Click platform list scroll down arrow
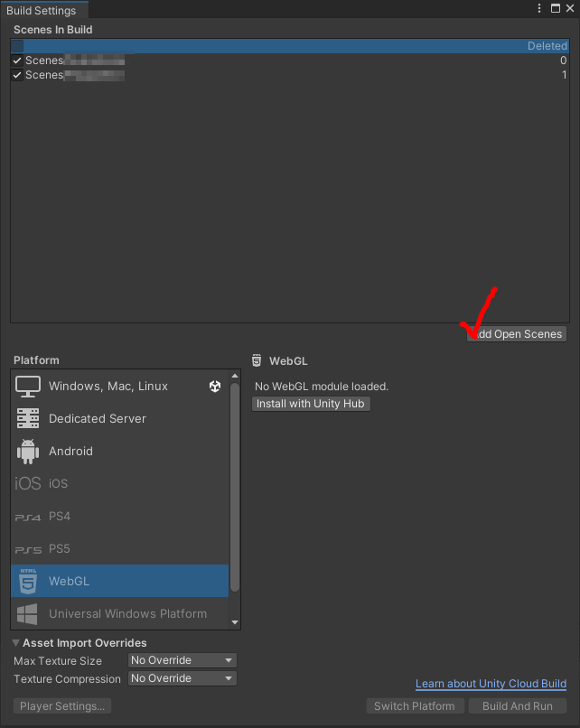This screenshot has width=580, height=728. [235, 622]
